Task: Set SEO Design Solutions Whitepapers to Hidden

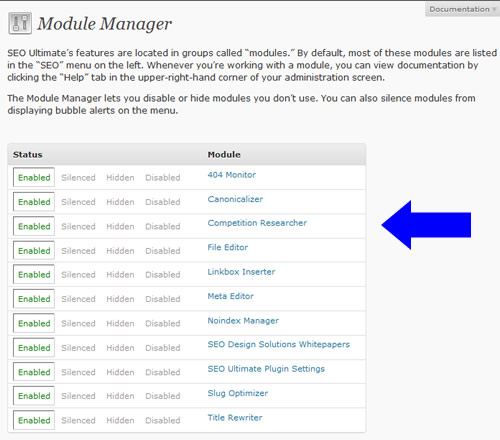Action: 120,348
